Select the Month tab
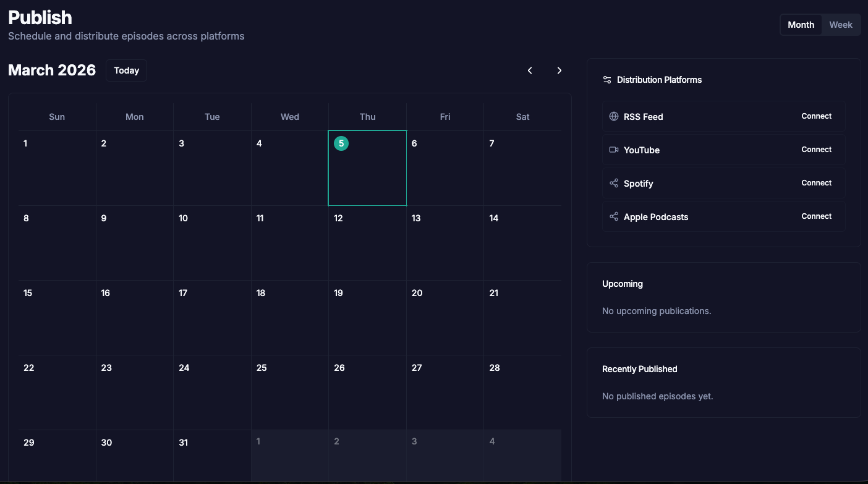The height and width of the screenshot is (484, 868). [x=801, y=25]
